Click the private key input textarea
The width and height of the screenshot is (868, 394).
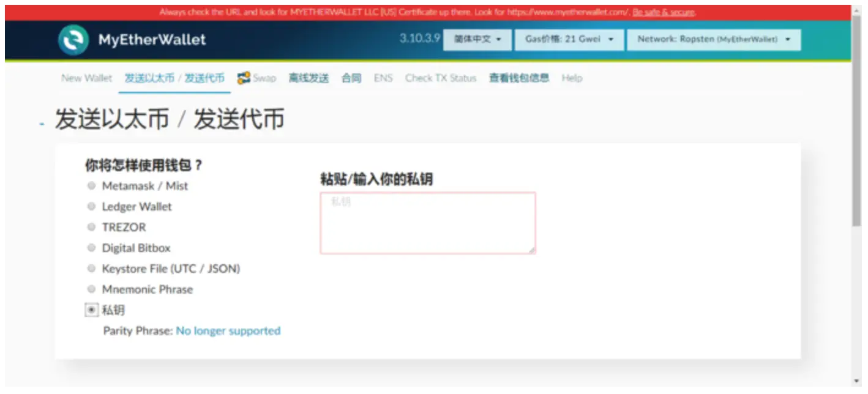[428, 223]
